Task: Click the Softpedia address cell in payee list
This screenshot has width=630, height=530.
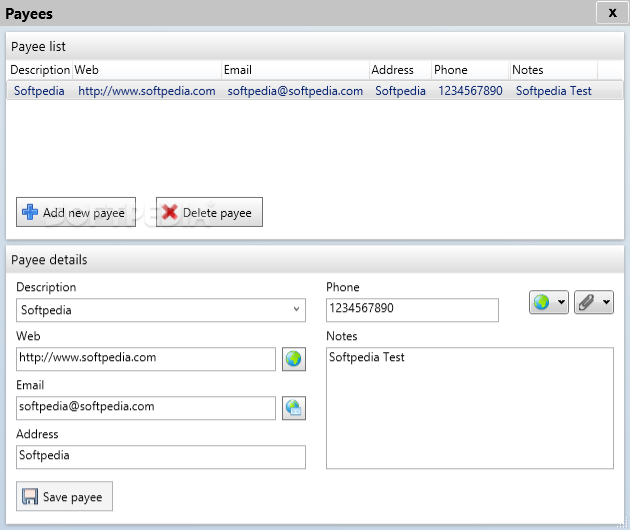Action: pos(400,91)
